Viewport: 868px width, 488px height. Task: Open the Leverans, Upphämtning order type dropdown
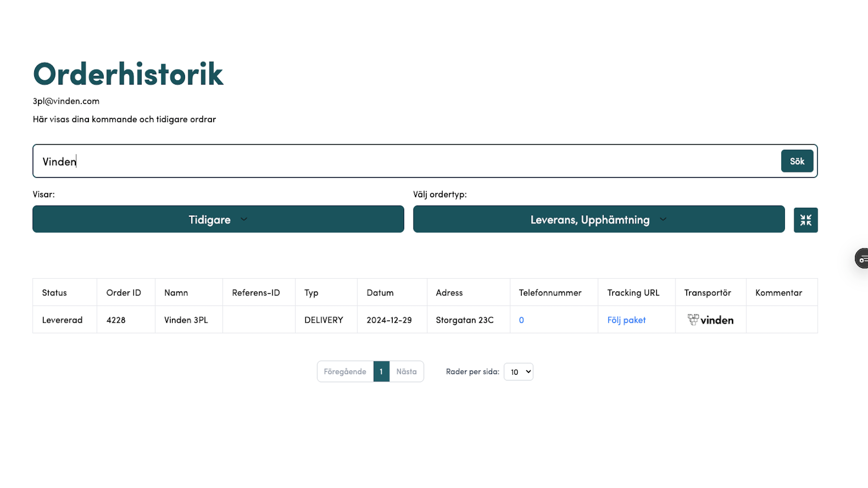click(599, 219)
